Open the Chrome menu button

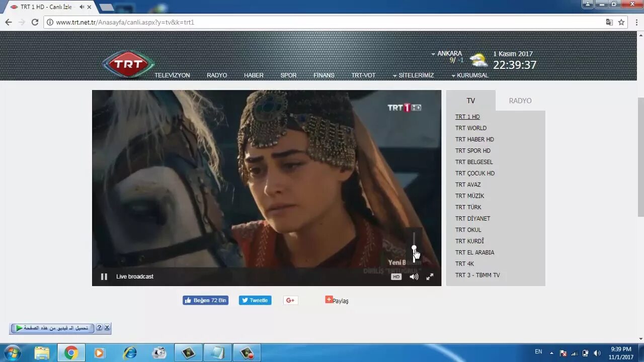(x=636, y=22)
